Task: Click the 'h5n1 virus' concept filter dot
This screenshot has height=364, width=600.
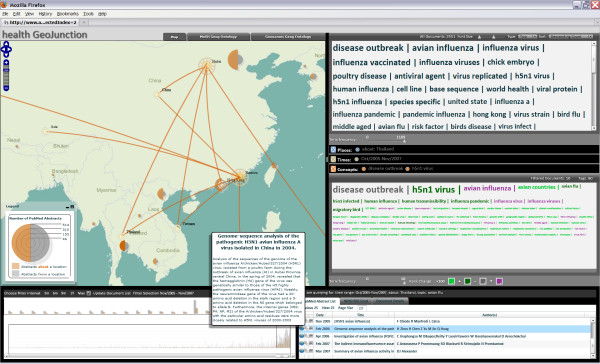Action: click(x=408, y=169)
